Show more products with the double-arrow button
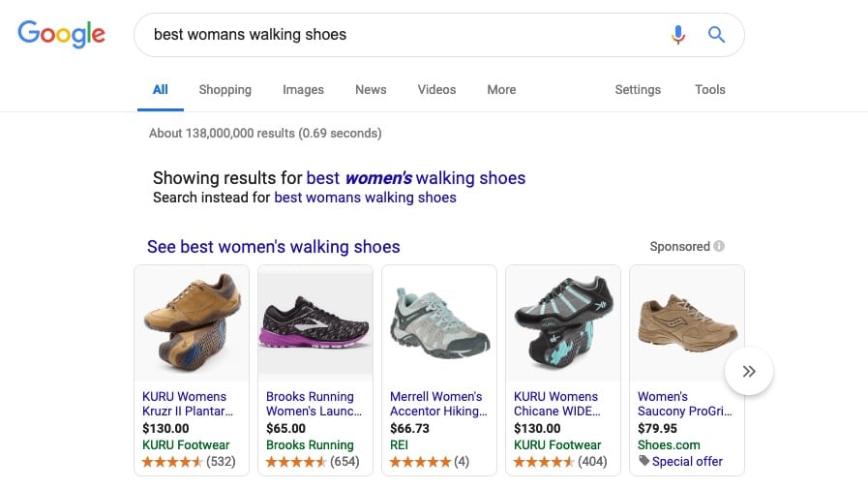This screenshot has height=489, width=868. point(748,371)
